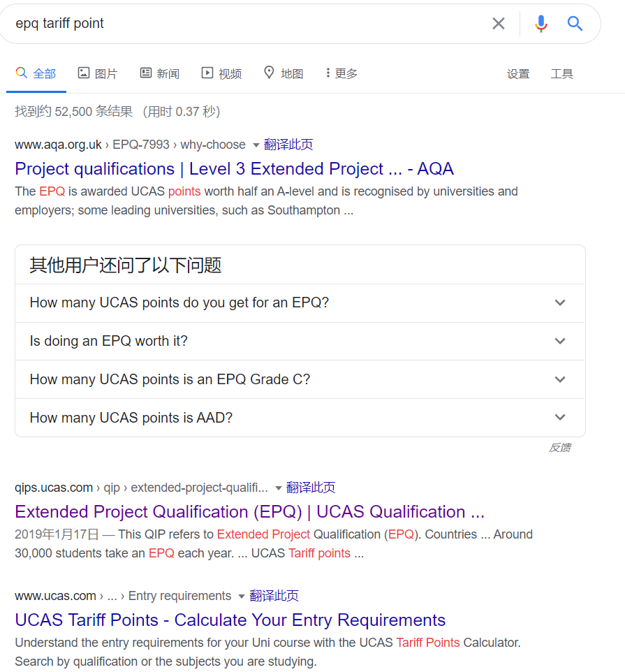Expand "How many UCAS points is AAD?" question
Image resolution: width=625 pixels, height=672 pixels.
tap(300, 418)
